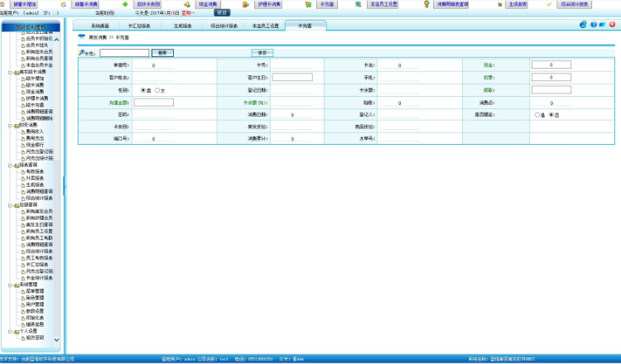Collapse the 个人设置 tree group
Viewport: 621px width, 364px height.
pyautogui.click(x=10, y=332)
